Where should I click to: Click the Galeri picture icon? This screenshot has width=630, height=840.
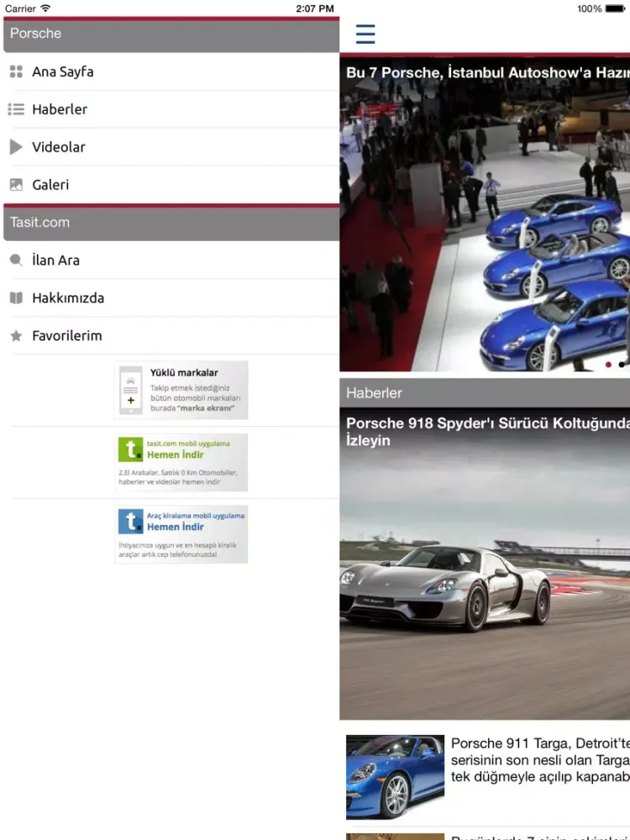pos(16,185)
